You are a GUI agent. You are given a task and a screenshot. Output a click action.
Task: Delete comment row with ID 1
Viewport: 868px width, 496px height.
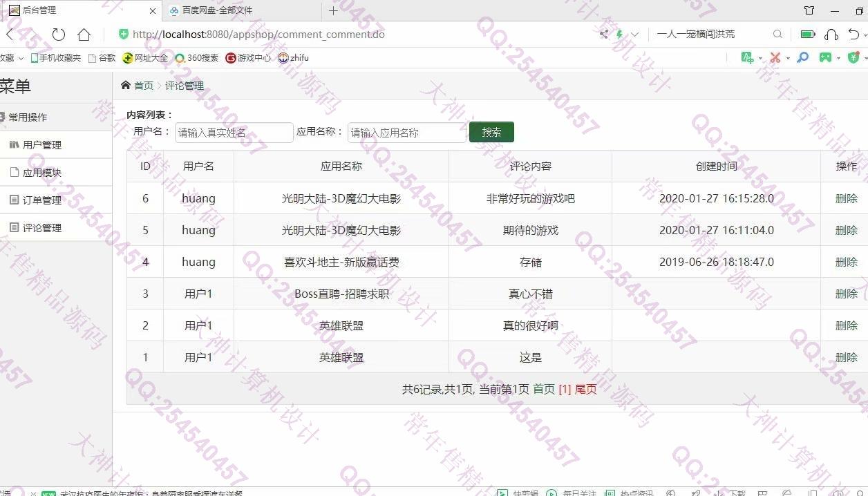[x=846, y=358]
